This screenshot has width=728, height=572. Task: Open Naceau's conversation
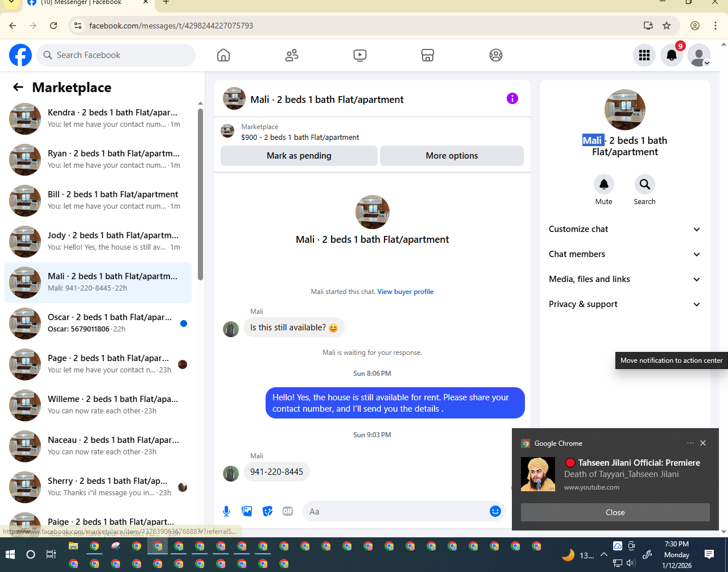point(98,446)
